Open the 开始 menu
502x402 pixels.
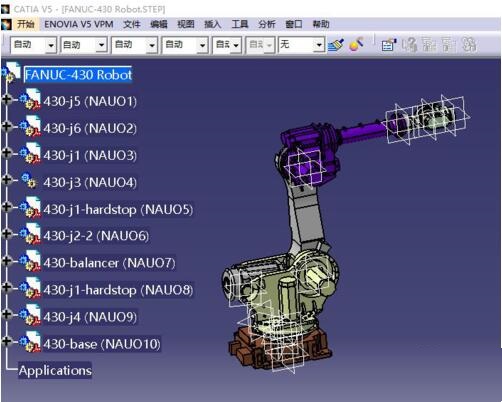coord(26,24)
